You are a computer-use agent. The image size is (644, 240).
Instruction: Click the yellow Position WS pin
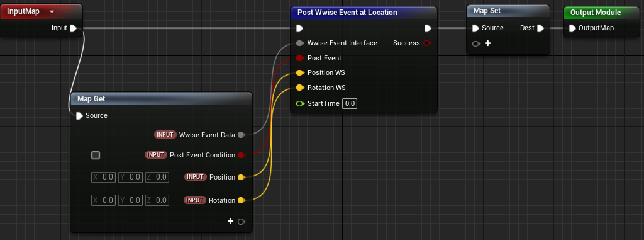coord(300,73)
